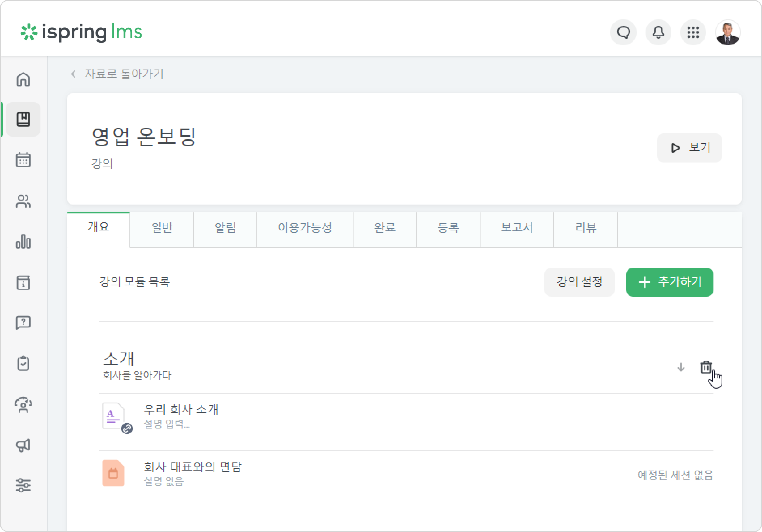Open the nine-dot apps grid icon
Viewport: 762px width, 532px height.
click(693, 32)
